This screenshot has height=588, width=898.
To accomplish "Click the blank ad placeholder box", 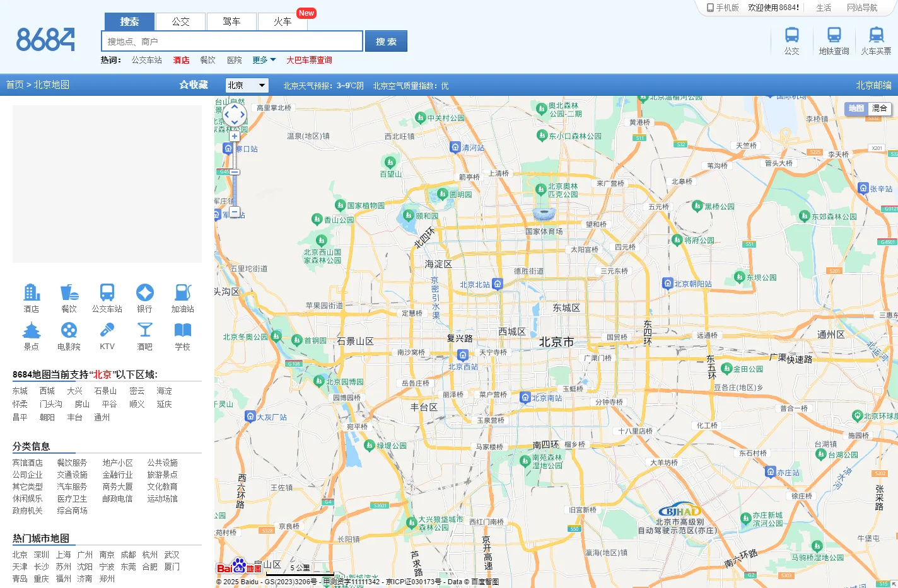I will pos(107,184).
